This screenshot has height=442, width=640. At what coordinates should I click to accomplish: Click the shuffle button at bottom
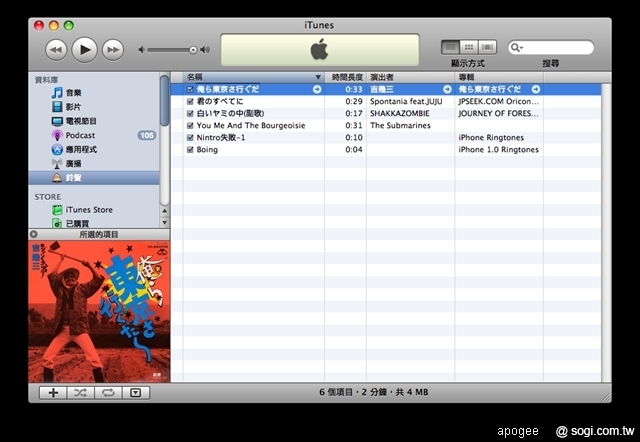(x=79, y=393)
